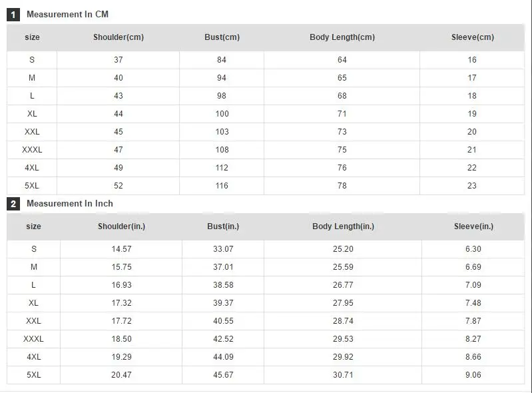Click the Sleeve(in.) column header
The width and height of the screenshot is (532, 393).
pos(473,226)
